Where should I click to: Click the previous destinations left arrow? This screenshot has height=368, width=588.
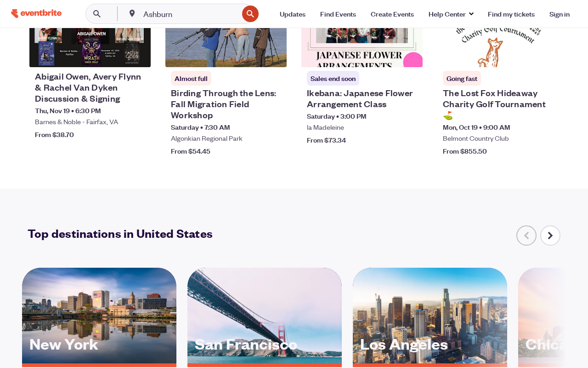click(x=526, y=236)
